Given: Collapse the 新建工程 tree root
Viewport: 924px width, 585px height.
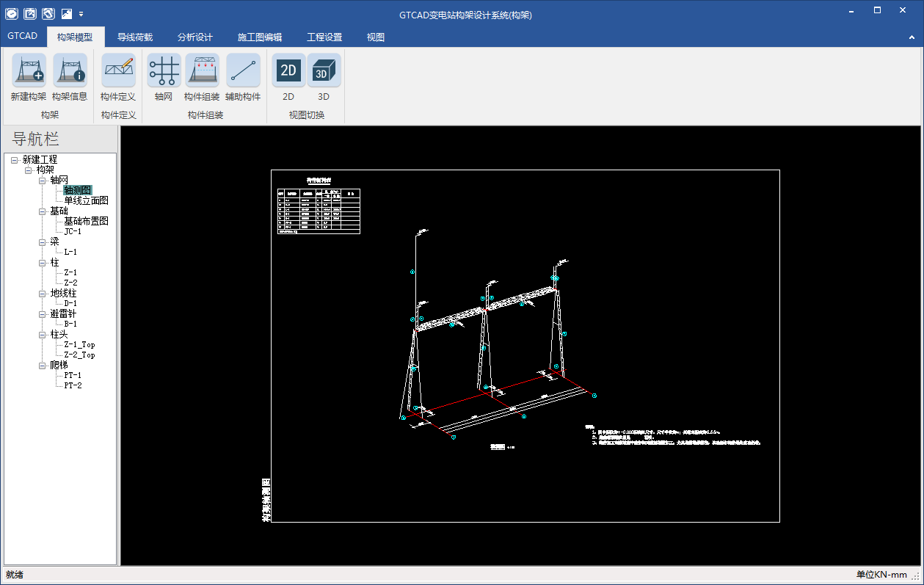Looking at the screenshot, I should (15, 159).
